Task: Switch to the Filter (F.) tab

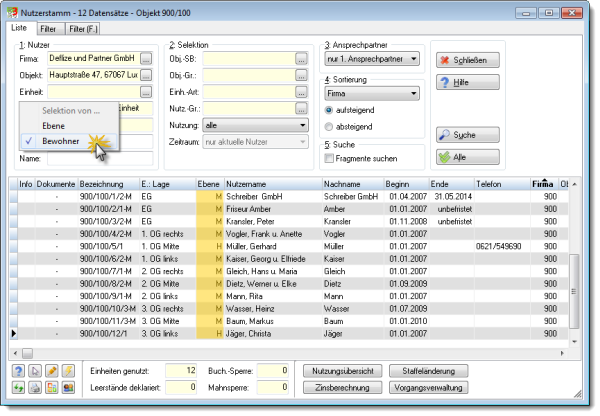Action: (83, 29)
